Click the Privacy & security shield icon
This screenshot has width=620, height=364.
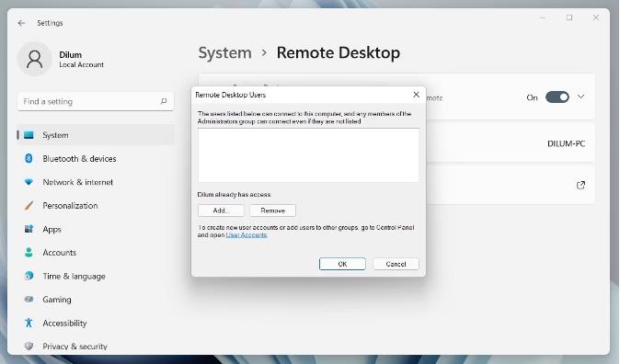coord(29,347)
